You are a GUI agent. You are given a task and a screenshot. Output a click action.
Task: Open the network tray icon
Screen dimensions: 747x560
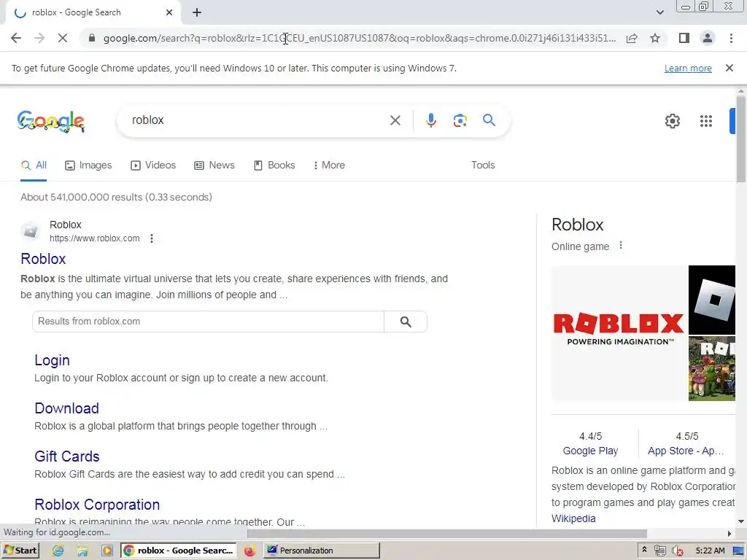pos(659,551)
